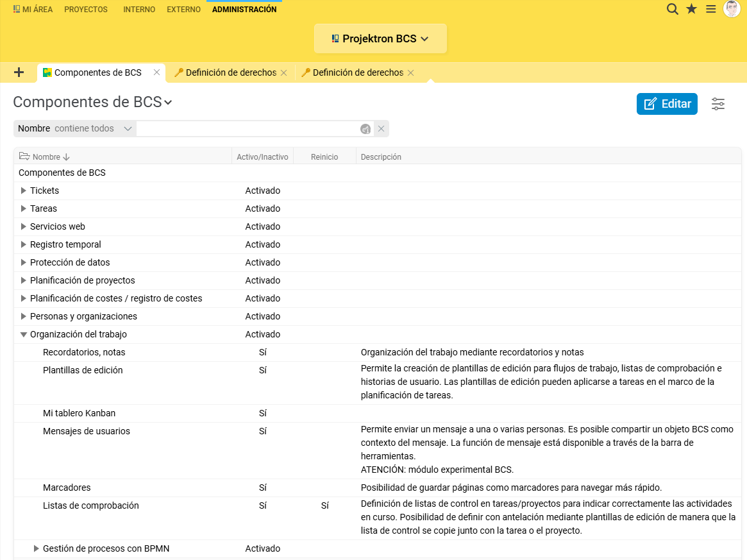Open the user profile avatar
747x560 pixels.
(732, 9)
